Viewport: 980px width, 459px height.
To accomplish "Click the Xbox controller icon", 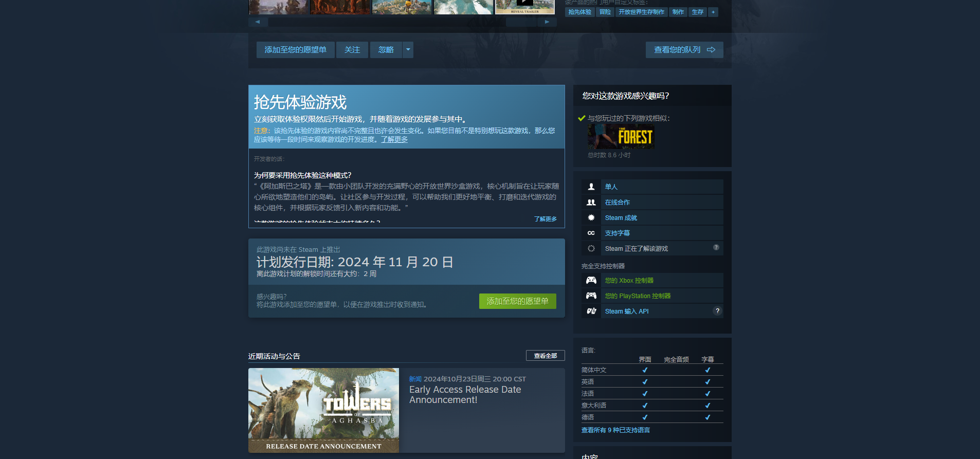I will pos(591,280).
